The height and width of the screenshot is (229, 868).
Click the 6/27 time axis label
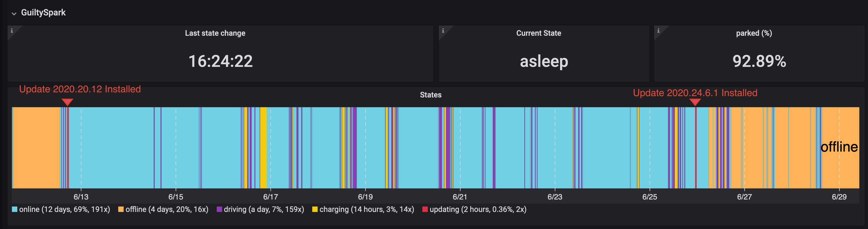tap(744, 197)
